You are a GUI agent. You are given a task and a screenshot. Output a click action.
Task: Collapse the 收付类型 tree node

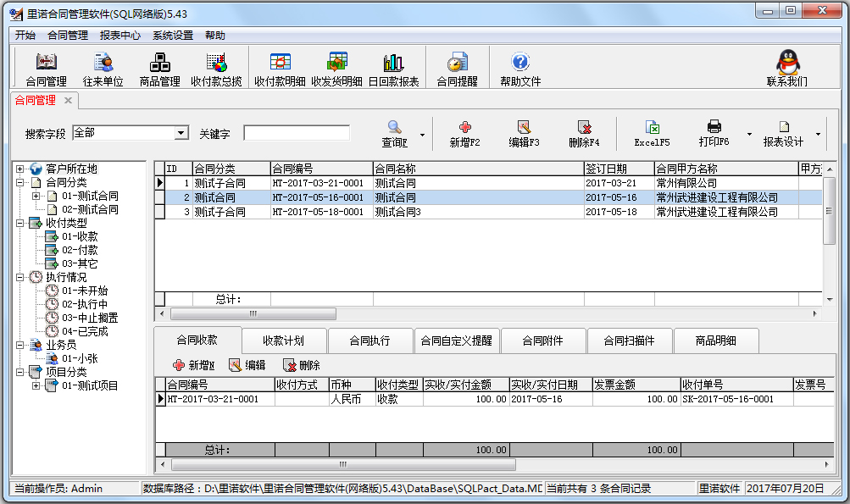pos(20,224)
